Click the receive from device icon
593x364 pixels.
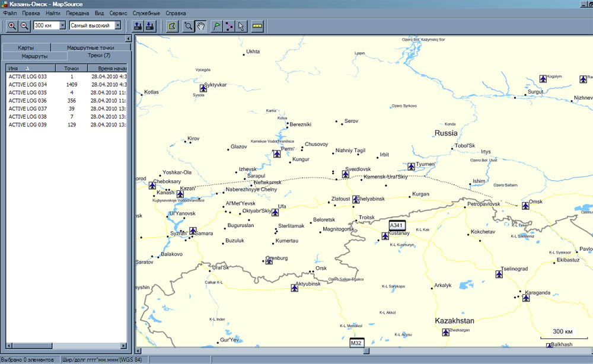[150, 25]
